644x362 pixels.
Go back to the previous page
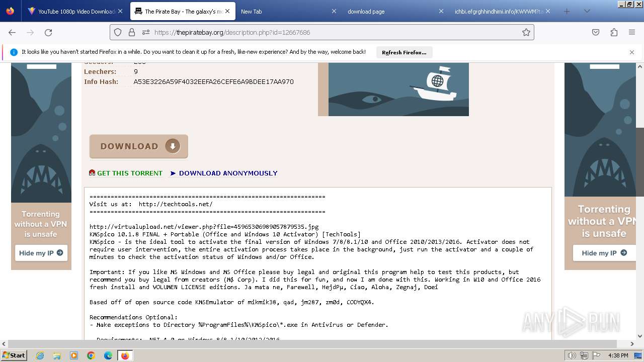(x=12, y=32)
